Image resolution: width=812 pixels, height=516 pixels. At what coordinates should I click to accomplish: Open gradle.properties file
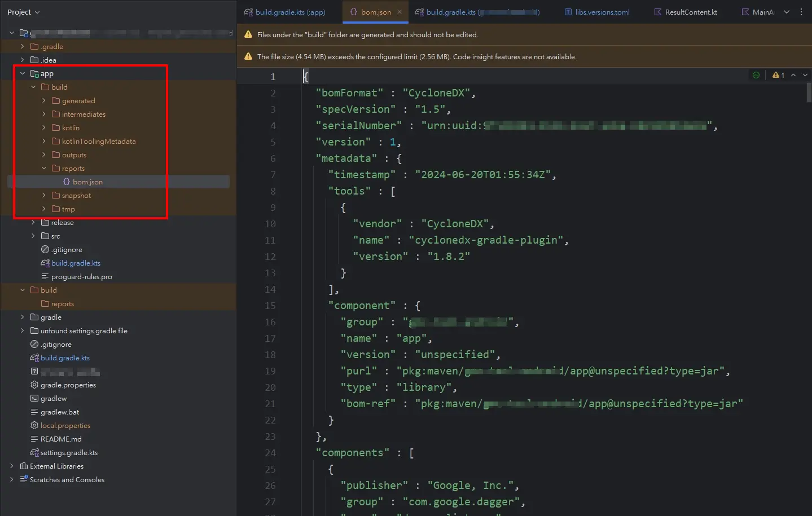68,385
